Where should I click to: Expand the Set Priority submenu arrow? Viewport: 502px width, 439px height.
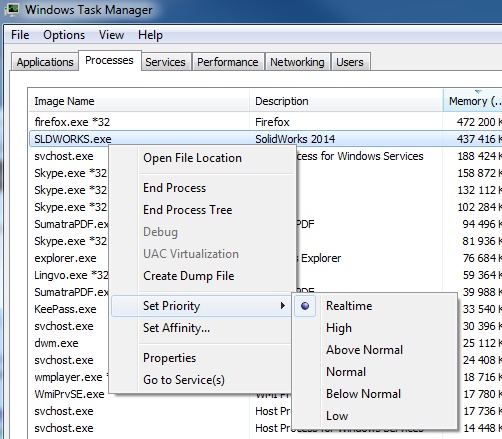pyautogui.click(x=283, y=306)
